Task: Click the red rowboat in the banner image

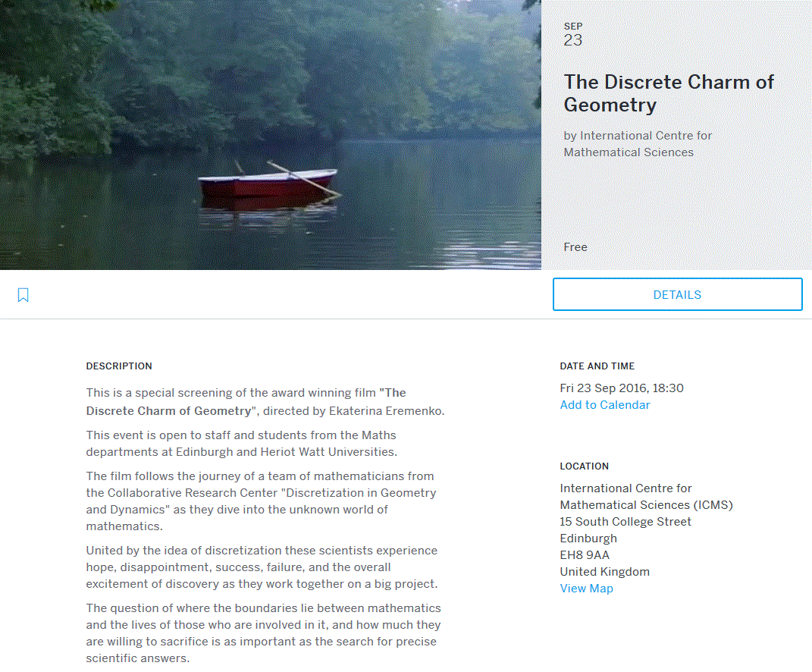Action: [267, 184]
